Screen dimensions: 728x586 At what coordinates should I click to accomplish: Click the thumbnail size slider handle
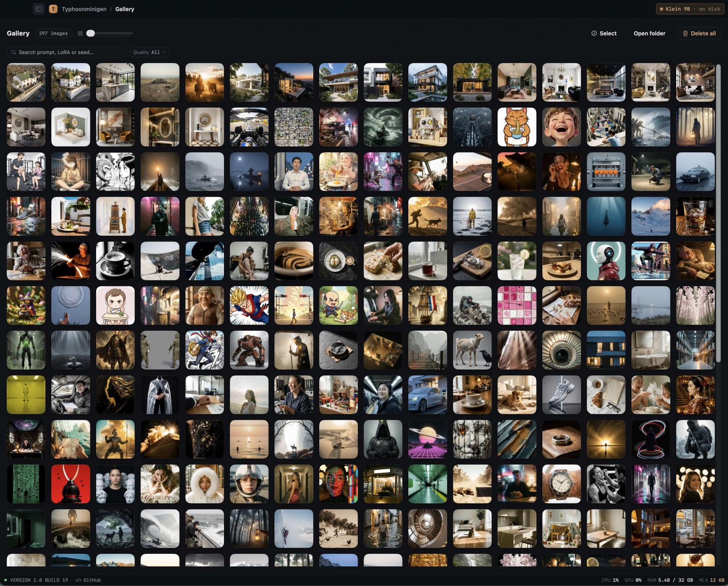[x=91, y=33]
